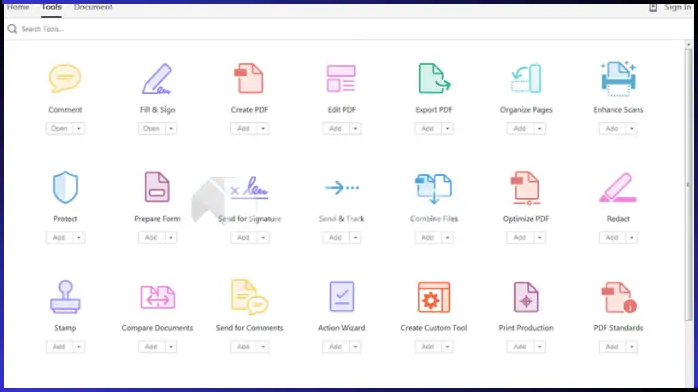Click the search magnifier icon
Image resolution: width=698 pixels, height=392 pixels.
[12, 29]
